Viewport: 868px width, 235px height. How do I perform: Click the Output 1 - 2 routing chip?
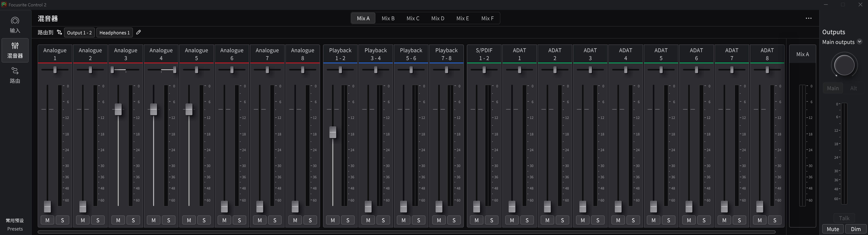pyautogui.click(x=79, y=33)
